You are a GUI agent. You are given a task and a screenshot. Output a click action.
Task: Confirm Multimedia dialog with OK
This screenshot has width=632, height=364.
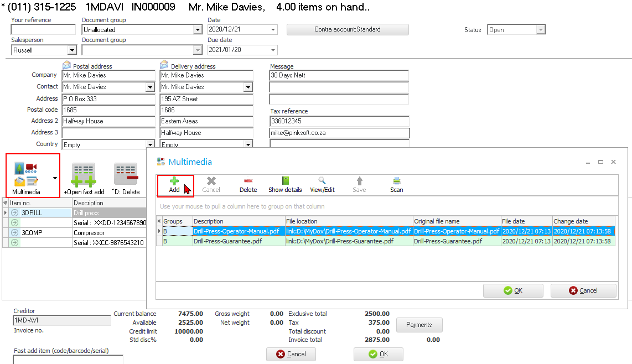(513, 290)
